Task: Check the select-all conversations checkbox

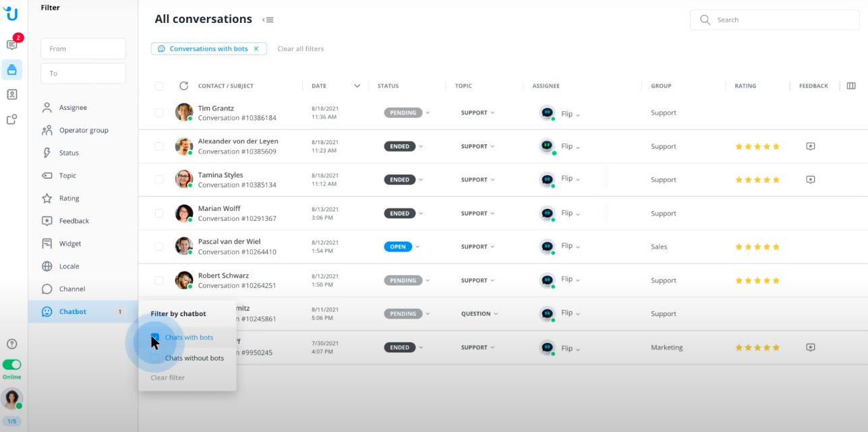Action: coord(159,86)
